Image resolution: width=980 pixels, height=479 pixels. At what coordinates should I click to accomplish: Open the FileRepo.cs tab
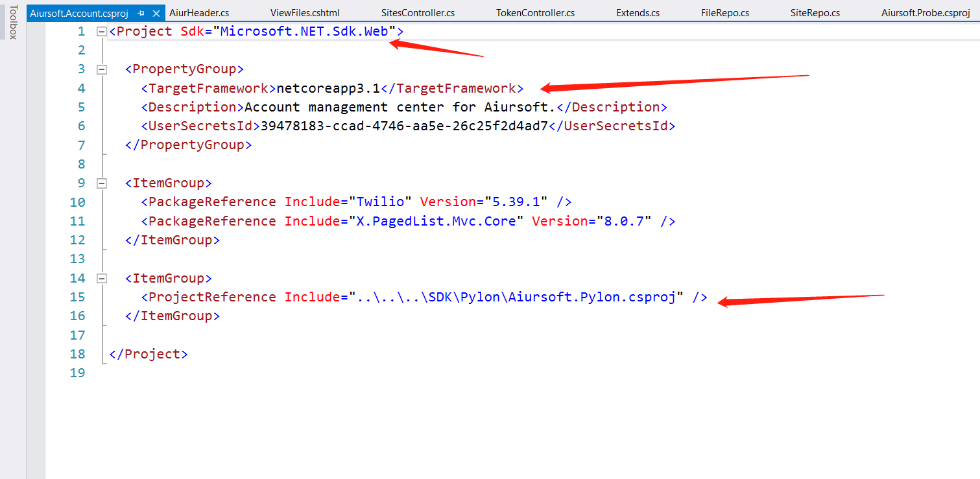point(725,13)
